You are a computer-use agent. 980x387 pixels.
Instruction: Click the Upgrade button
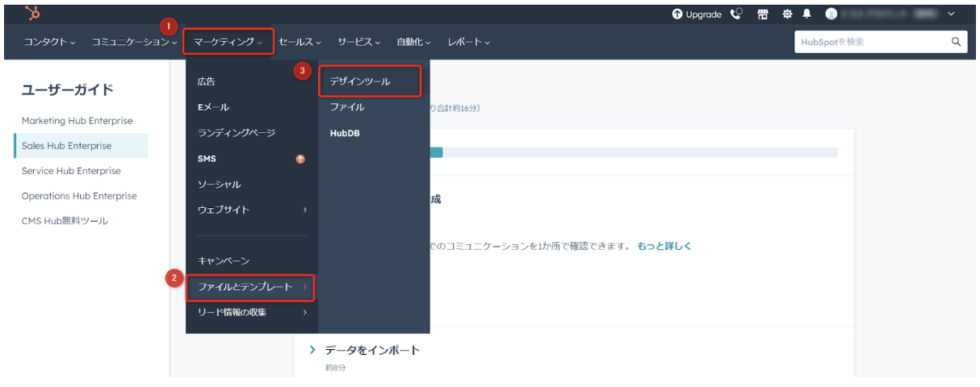click(697, 15)
